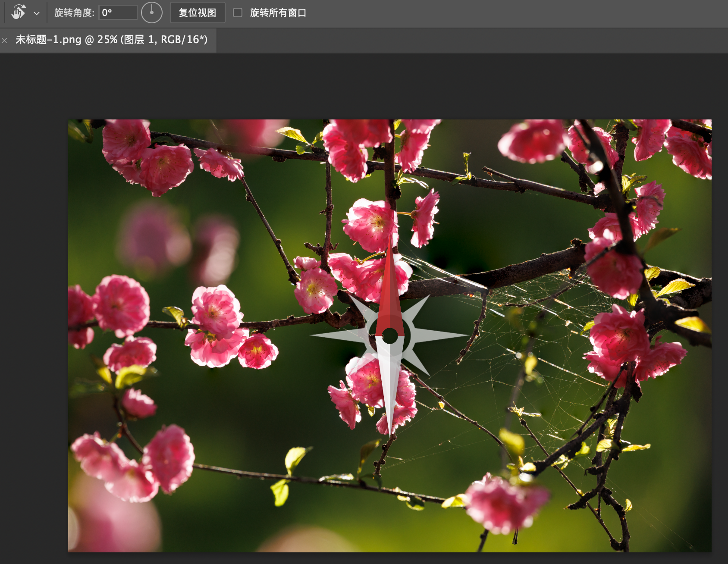Click the compass overlay's center hub
Viewport: 728px width, 564px height.
[390, 336]
